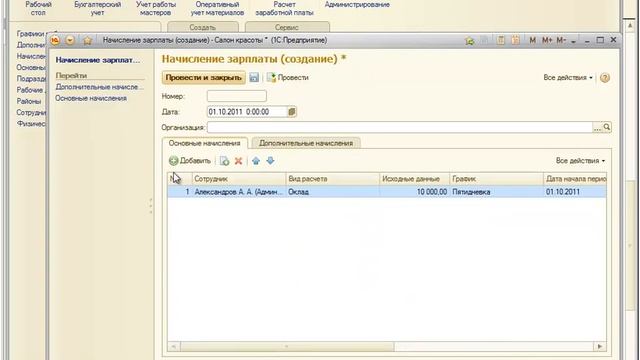The image size is (640, 360).
Task: Open Бухгалтерский учет section in main window
Action: click(98, 9)
